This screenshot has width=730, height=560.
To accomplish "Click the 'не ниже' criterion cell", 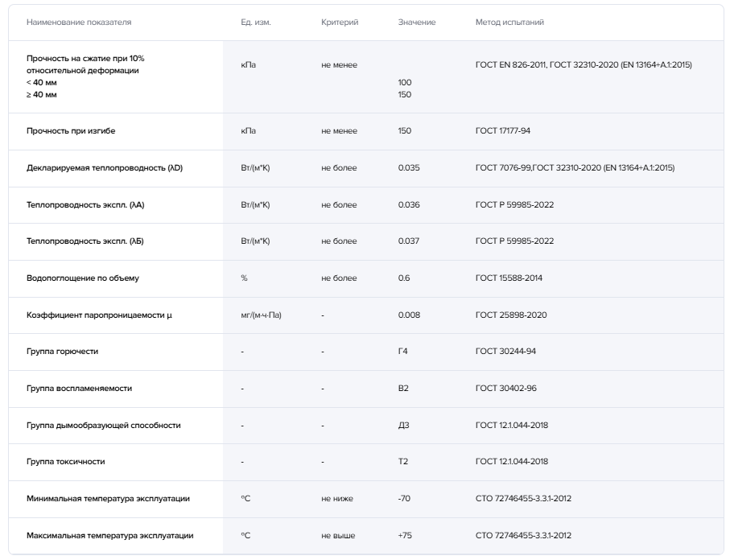I will [x=336, y=499].
